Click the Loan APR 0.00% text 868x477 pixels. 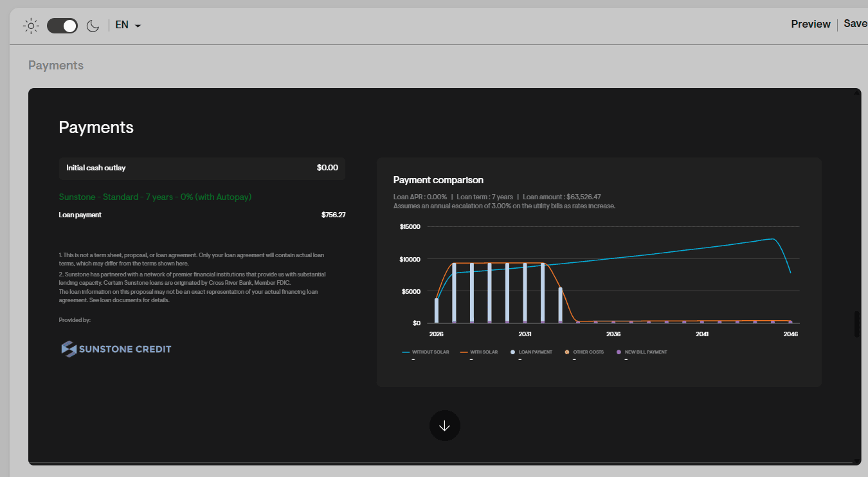coord(420,197)
